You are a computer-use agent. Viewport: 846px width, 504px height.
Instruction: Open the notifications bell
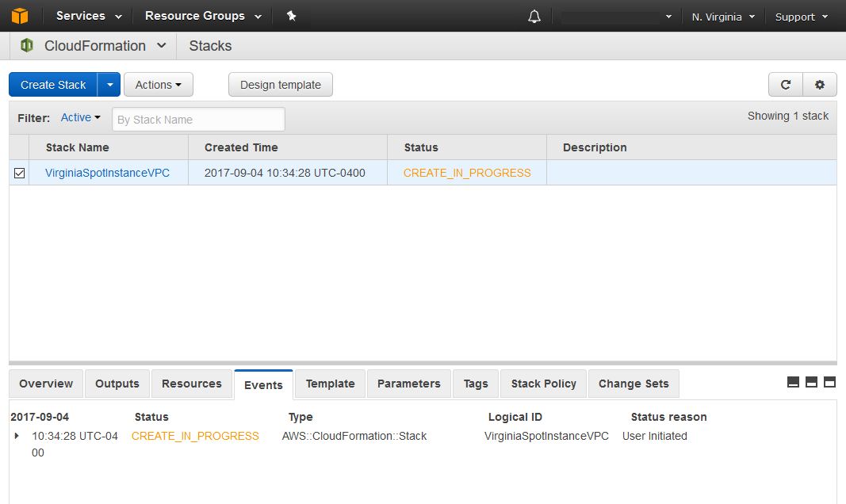pyautogui.click(x=534, y=17)
